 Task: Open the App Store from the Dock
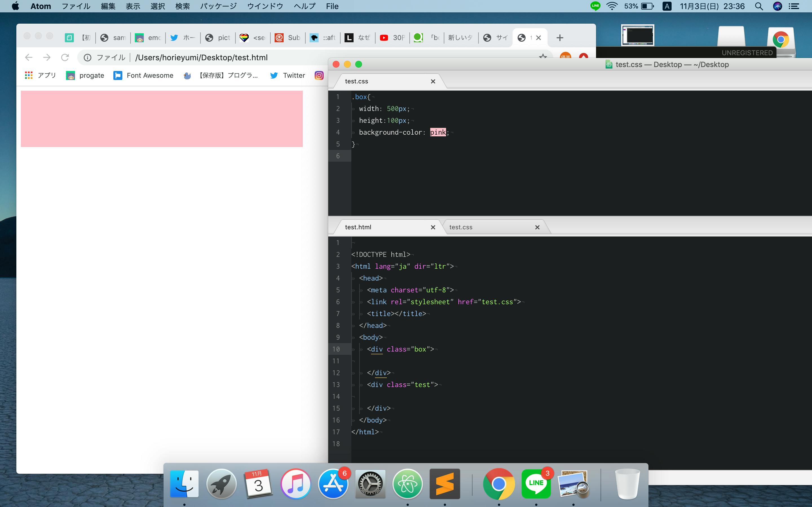click(x=333, y=484)
